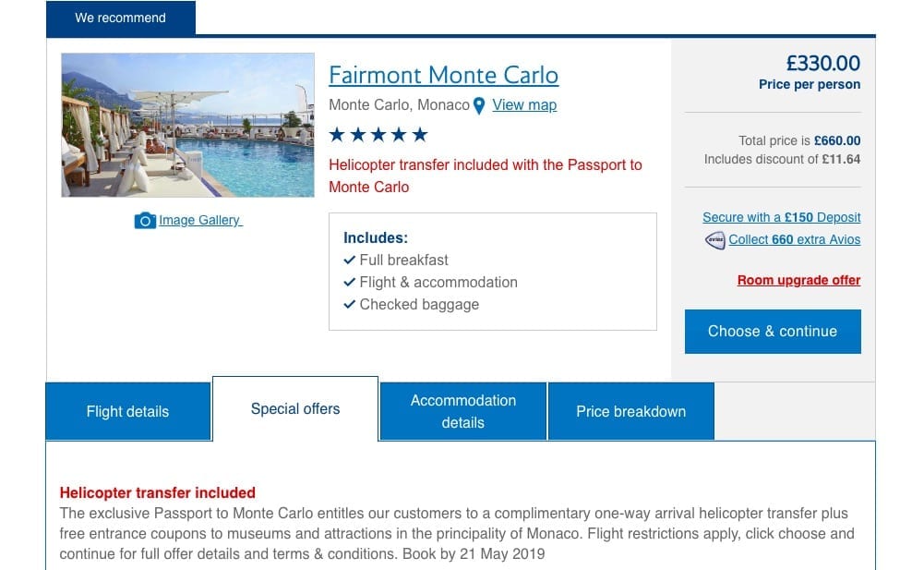Image resolution: width=924 pixels, height=570 pixels.
Task: Click the checkmark beside Checked baggage
Action: coord(349,305)
